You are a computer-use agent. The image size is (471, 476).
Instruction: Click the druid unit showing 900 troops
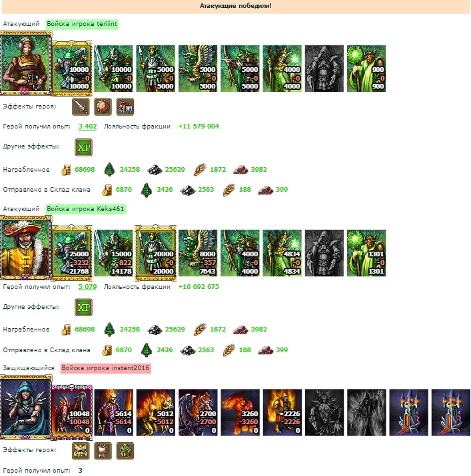(x=366, y=69)
